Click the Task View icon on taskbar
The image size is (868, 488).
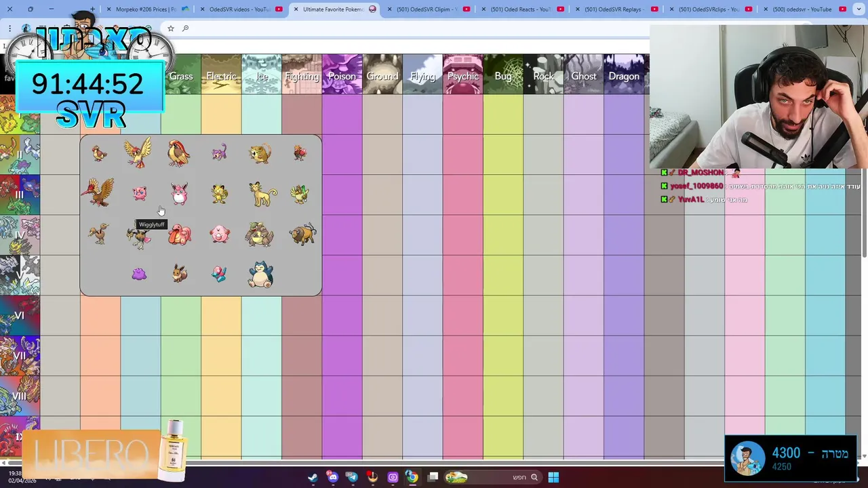point(433,477)
